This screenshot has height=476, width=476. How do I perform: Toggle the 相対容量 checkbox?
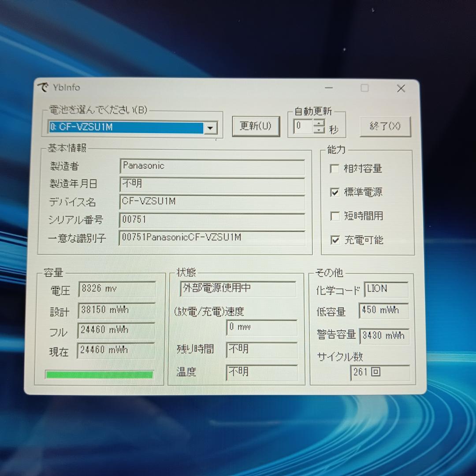click(335, 168)
